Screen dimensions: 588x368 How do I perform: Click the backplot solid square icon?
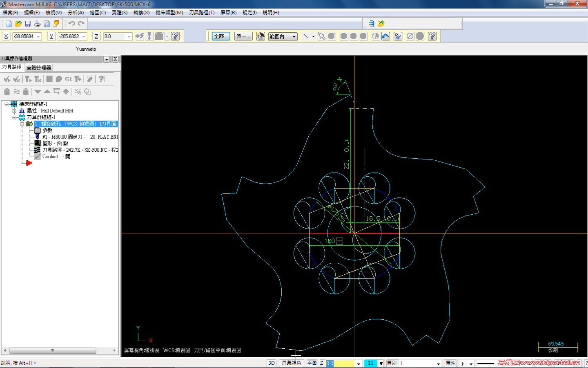49,79
